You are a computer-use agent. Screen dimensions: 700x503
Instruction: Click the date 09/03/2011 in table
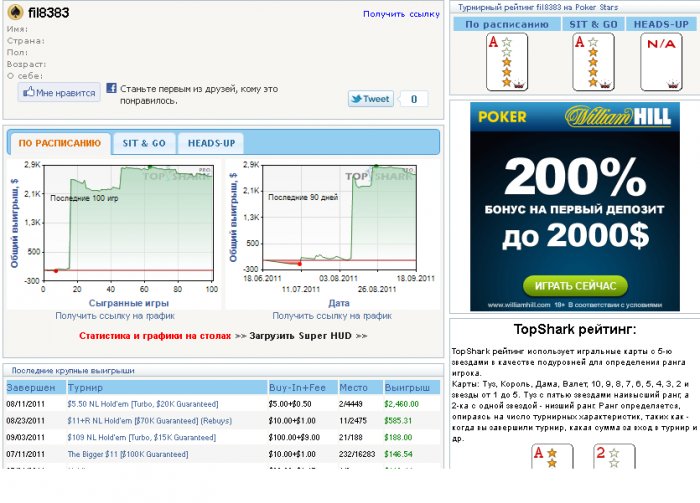pyautogui.click(x=25, y=437)
